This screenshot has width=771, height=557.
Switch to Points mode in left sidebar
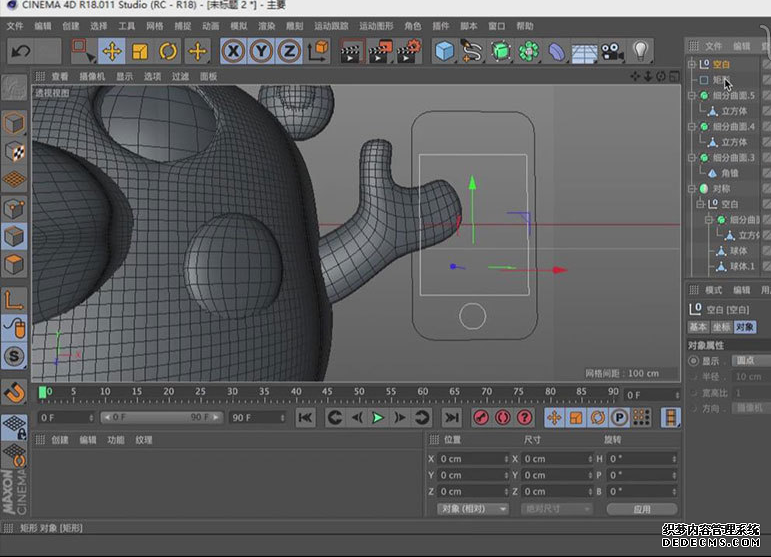pos(14,208)
